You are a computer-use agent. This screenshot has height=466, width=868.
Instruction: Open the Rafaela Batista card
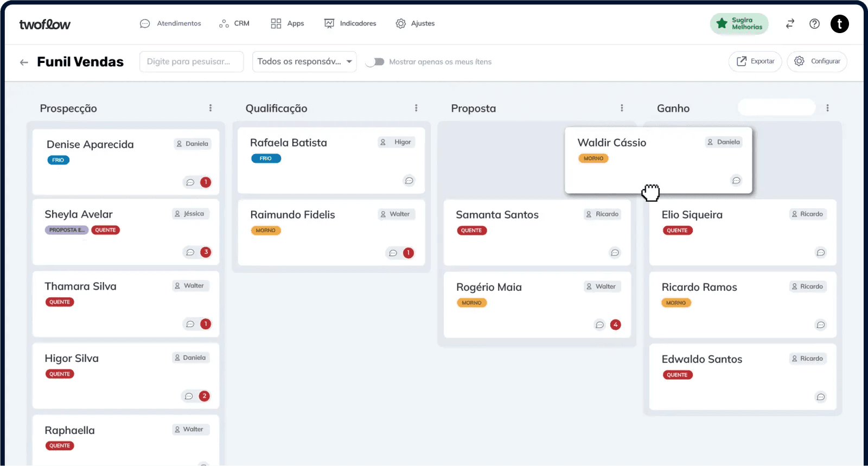[331, 161]
